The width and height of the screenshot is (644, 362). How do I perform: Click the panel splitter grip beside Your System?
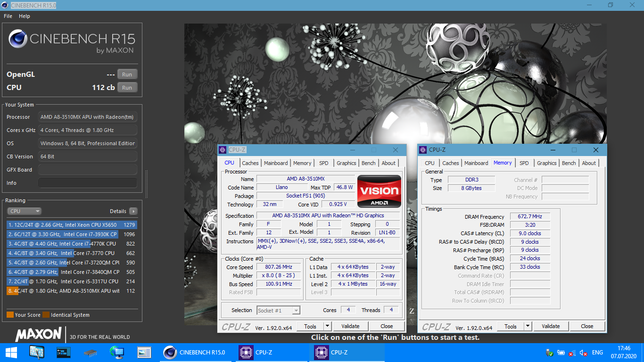pos(147,184)
